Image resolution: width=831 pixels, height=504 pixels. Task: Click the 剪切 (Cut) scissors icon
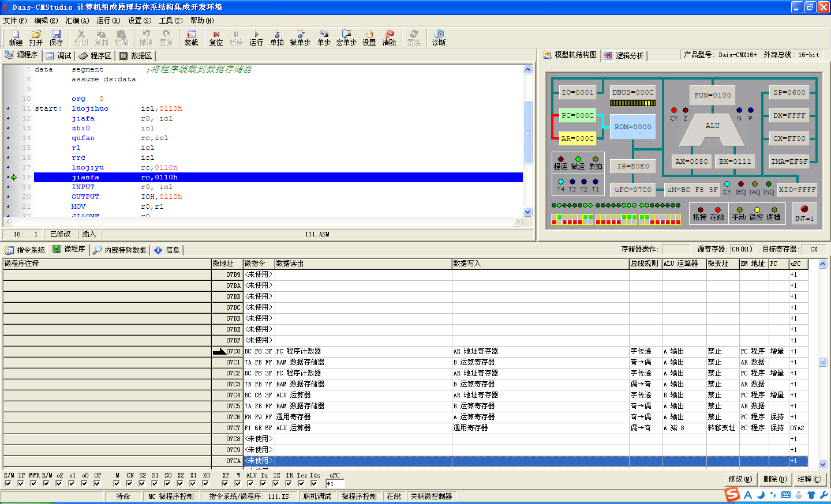[x=81, y=38]
